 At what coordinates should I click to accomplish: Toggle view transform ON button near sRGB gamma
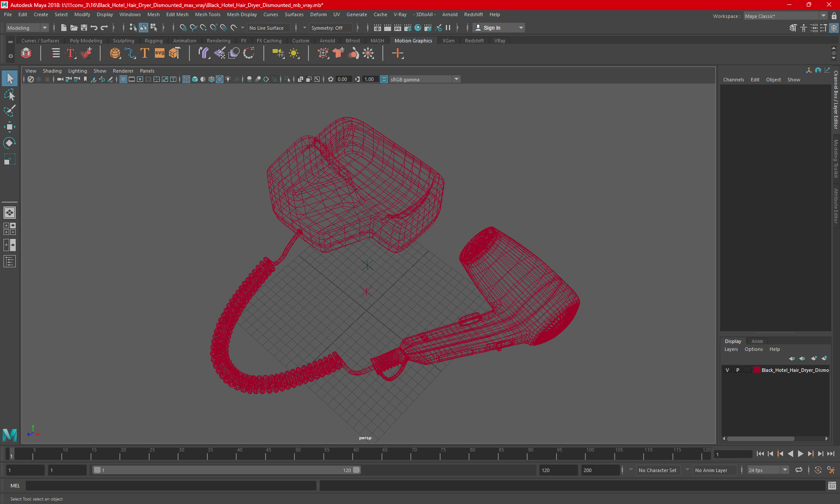pos(384,79)
